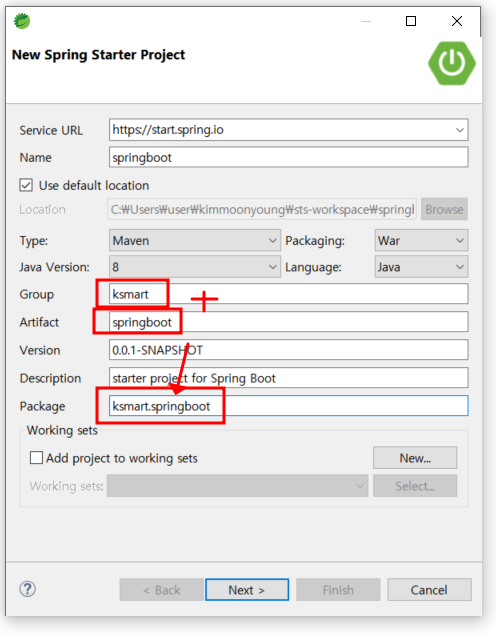
Task: Toggle Use default location checkbox
Action: pos(26,185)
